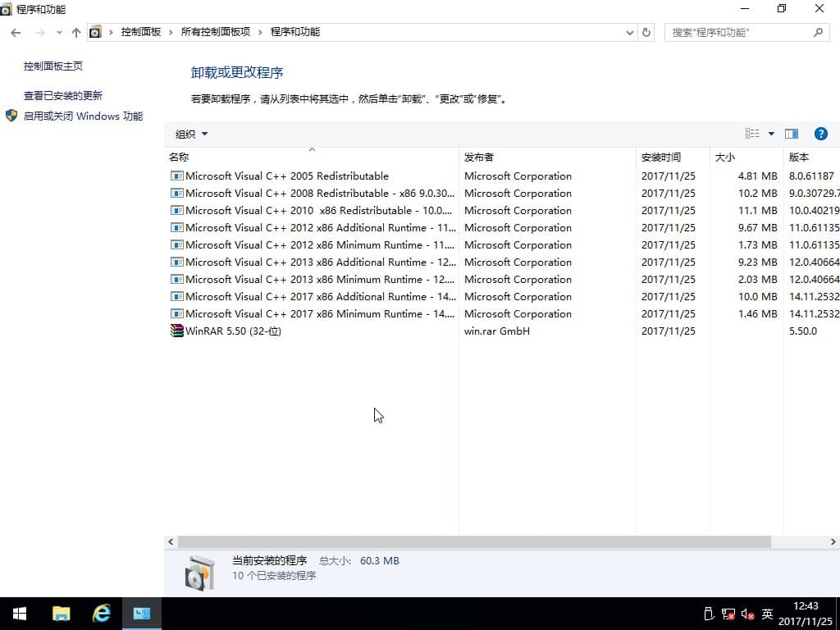Go up one folder level arrow
Image resolution: width=840 pixels, height=630 pixels.
[x=76, y=33]
